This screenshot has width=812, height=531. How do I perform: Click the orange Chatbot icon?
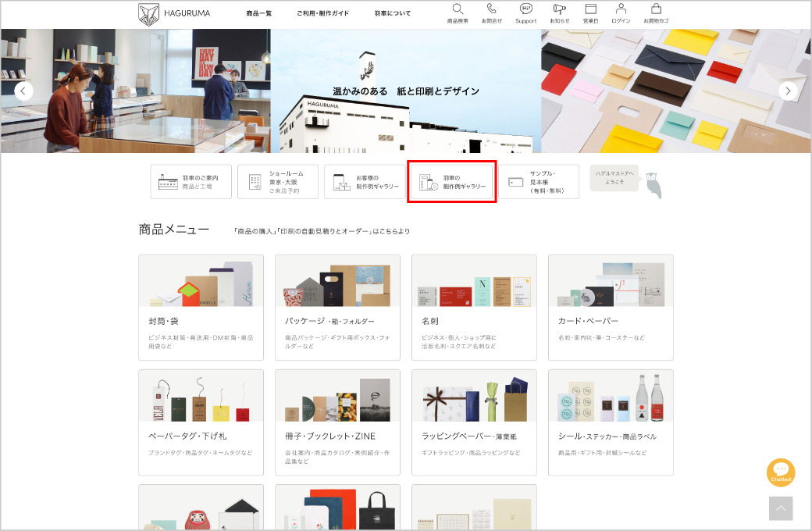[x=781, y=472]
